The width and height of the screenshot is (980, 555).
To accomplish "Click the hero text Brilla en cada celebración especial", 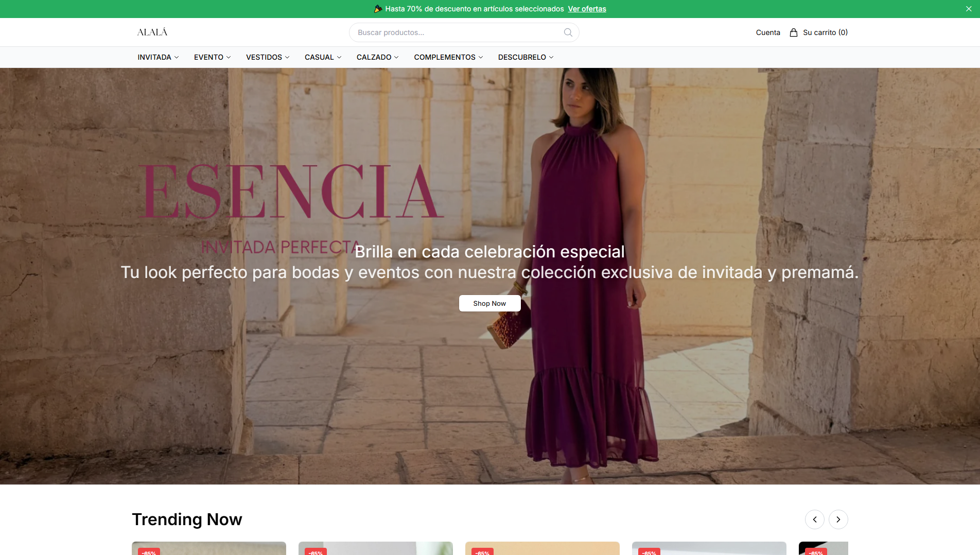I will click(489, 252).
